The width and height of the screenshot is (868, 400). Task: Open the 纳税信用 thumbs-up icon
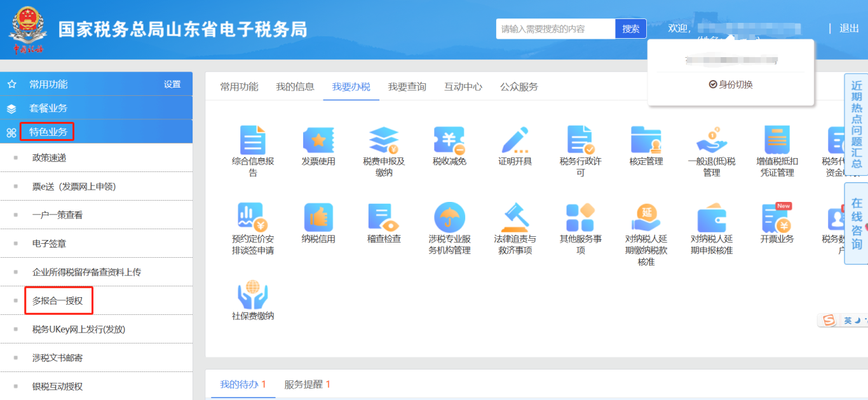click(x=318, y=218)
